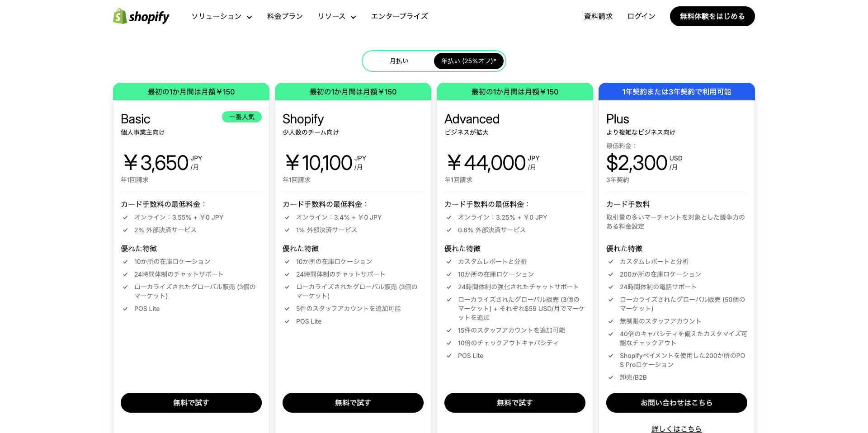Click 無料体験をはじめる button
Screen dimensions: 868x433
point(712,16)
